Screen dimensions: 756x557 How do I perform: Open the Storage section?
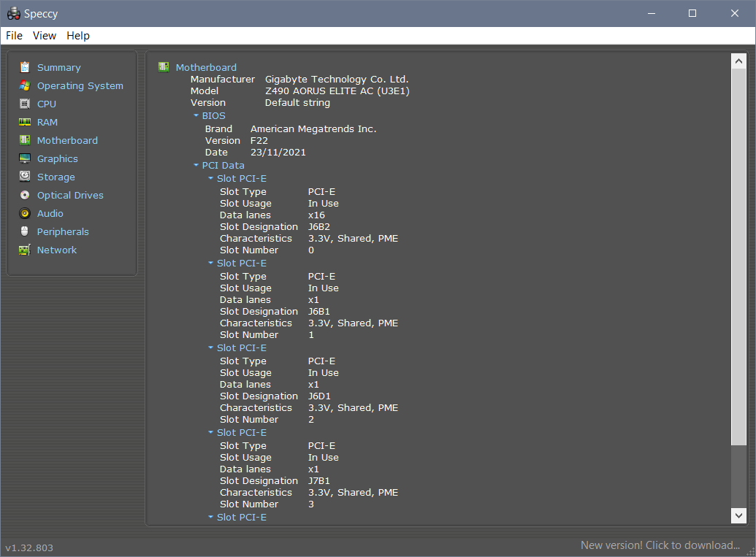(x=56, y=177)
